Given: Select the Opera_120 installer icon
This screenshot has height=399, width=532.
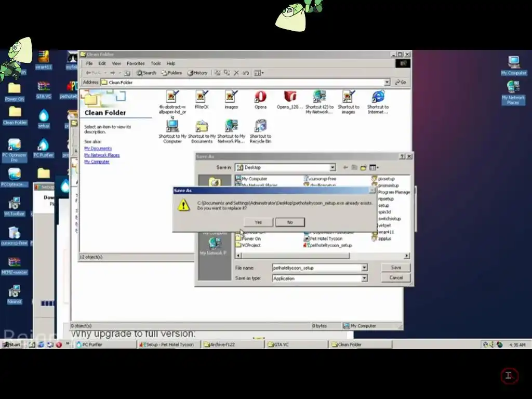Looking at the screenshot, I should (x=289, y=100).
